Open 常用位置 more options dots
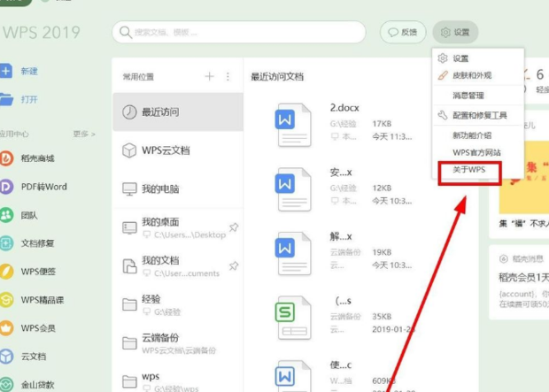 (x=228, y=76)
